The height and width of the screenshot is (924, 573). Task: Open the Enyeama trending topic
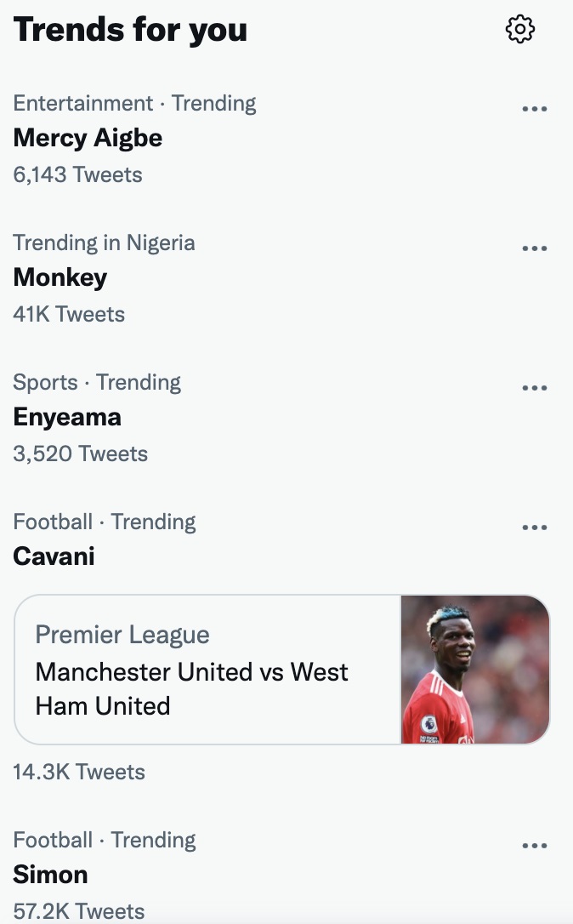67,417
